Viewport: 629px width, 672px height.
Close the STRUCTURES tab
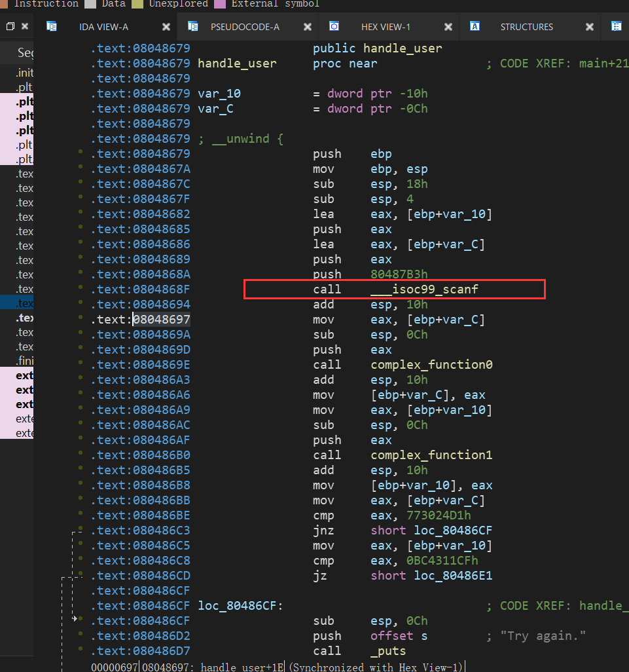(590, 27)
